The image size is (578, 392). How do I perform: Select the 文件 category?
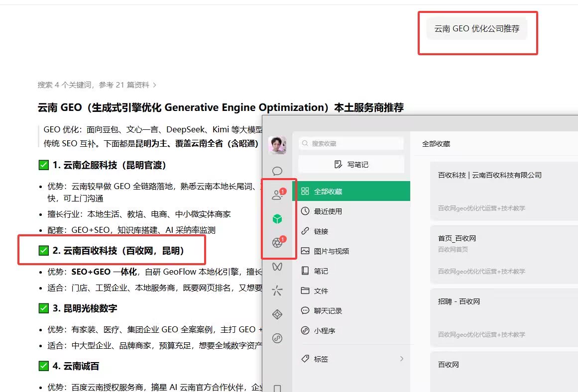[351, 291]
